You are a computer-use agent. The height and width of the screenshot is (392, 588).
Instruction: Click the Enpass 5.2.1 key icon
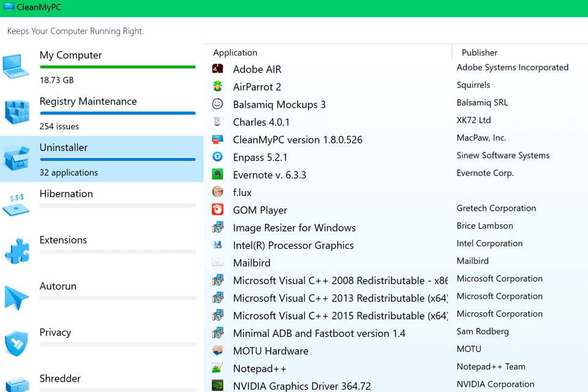217,157
